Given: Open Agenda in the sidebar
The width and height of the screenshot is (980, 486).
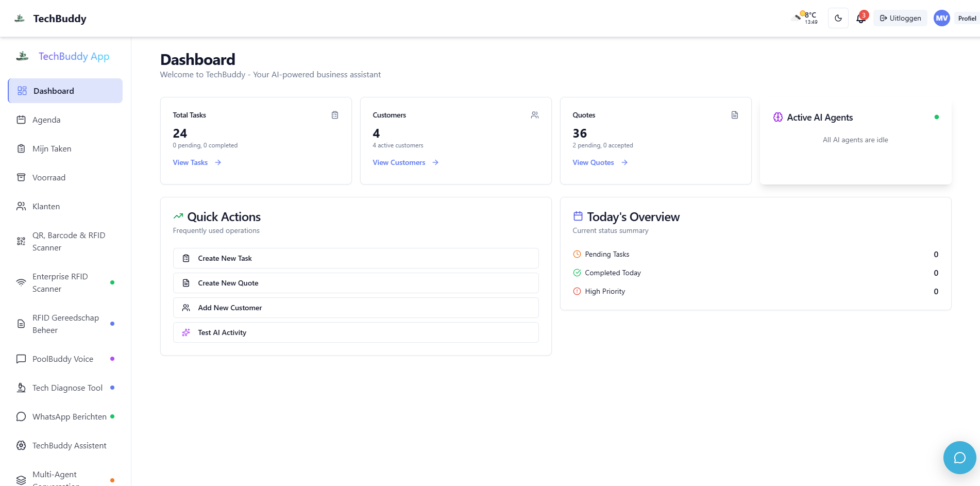Looking at the screenshot, I should 65,120.
